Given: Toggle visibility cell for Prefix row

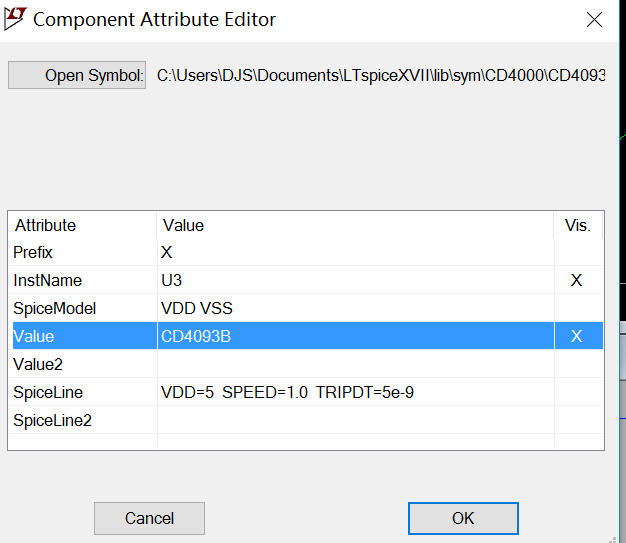Looking at the screenshot, I should [x=578, y=252].
